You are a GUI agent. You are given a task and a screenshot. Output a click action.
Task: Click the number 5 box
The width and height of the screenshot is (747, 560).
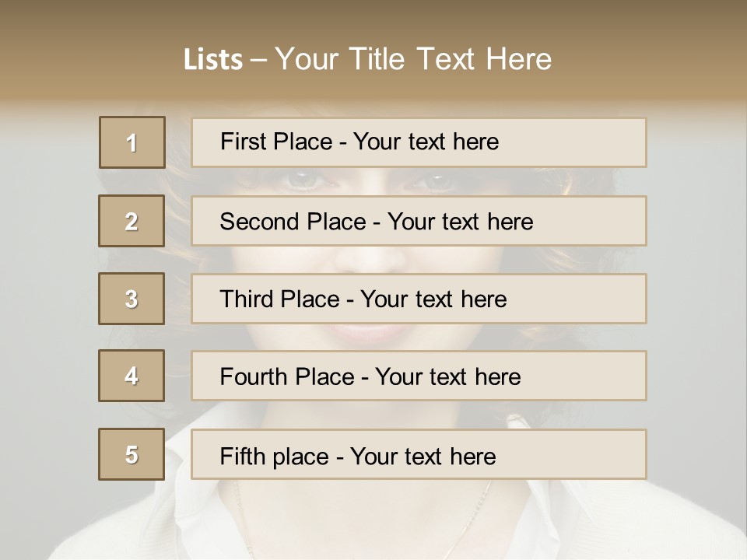tap(132, 454)
